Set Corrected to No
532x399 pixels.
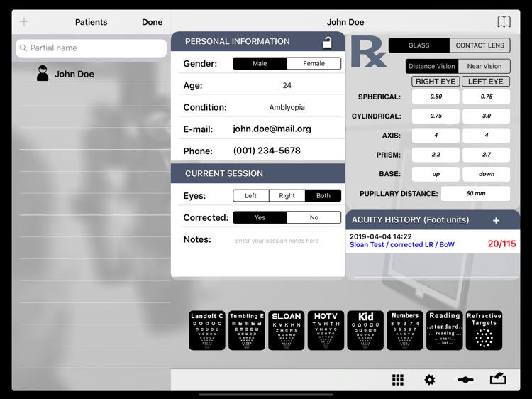pos(314,217)
